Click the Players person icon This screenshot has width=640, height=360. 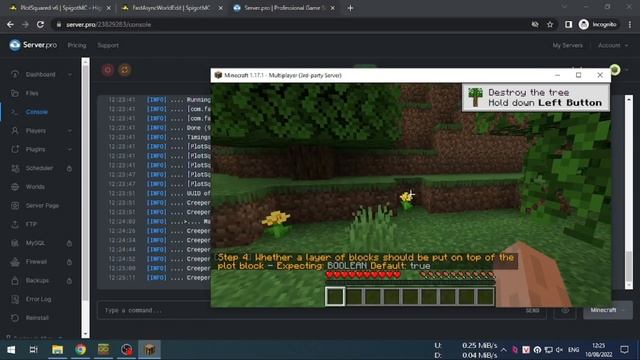[15, 131]
